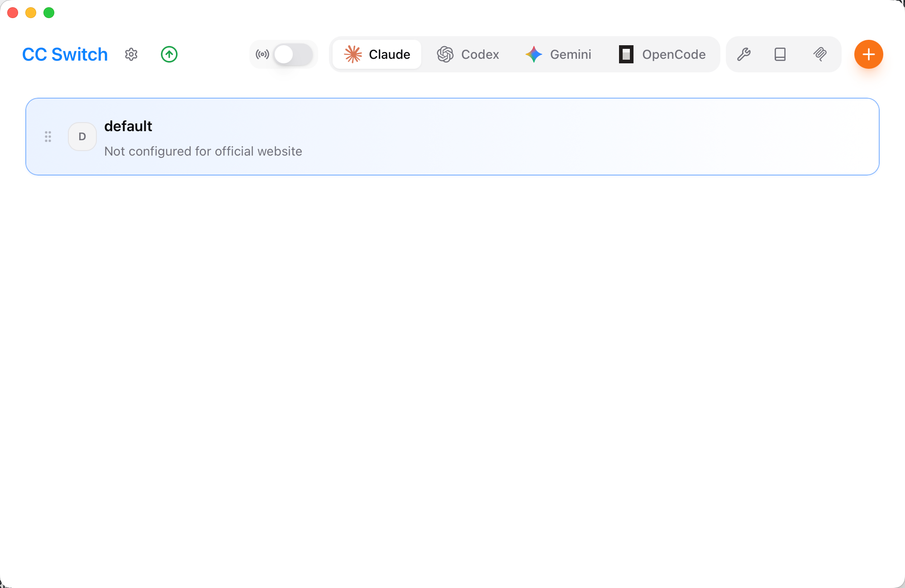The image size is (905, 588).
Task: Open the book prompts icon
Action: click(x=780, y=54)
